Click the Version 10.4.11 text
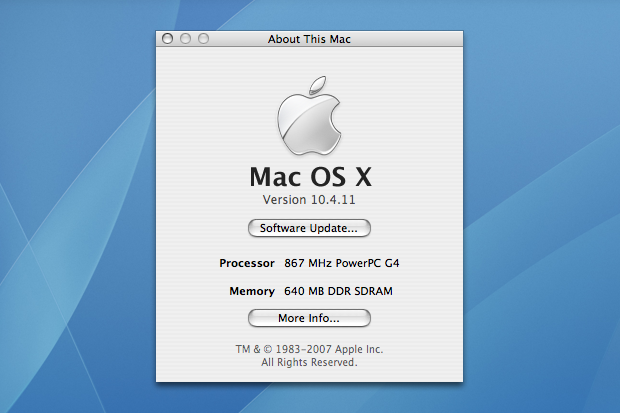 click(x=309, y=200)
